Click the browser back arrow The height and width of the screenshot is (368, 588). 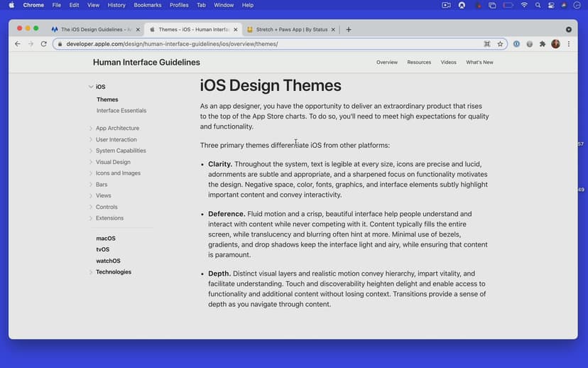(17, 44)
